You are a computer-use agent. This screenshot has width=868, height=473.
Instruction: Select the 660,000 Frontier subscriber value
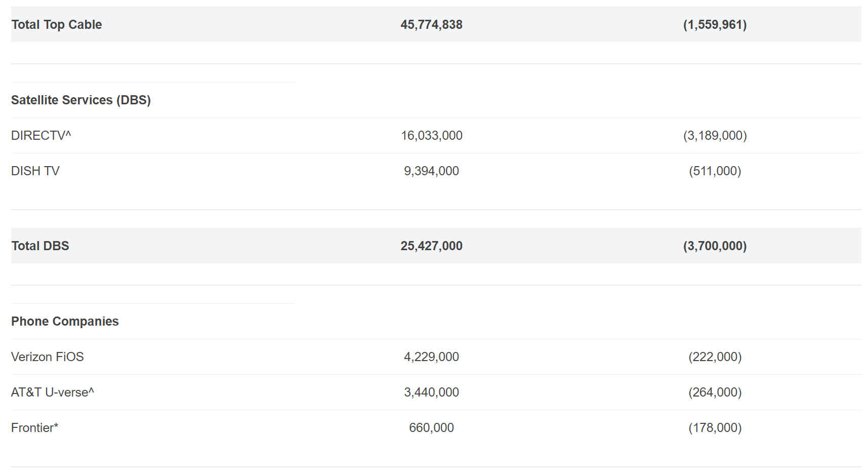(x=431, y=428)
